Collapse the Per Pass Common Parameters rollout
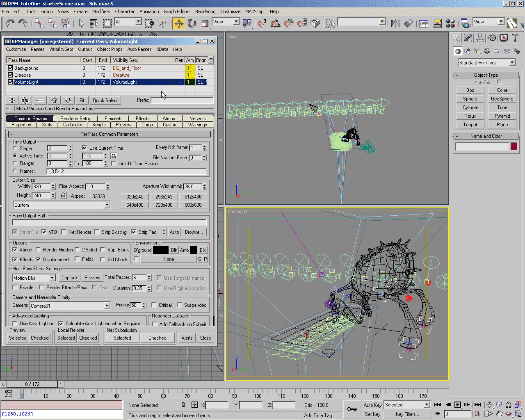 109,134
